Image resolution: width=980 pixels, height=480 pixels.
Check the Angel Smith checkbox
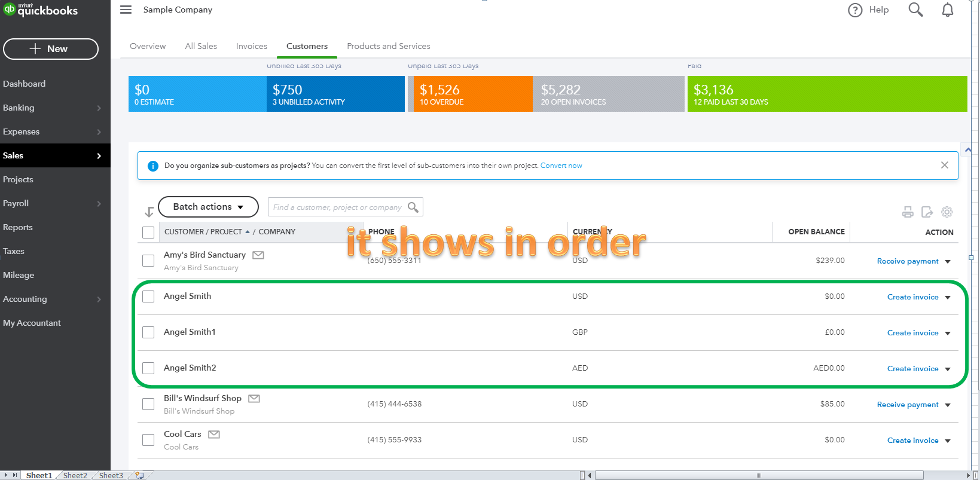coord(148,296)
